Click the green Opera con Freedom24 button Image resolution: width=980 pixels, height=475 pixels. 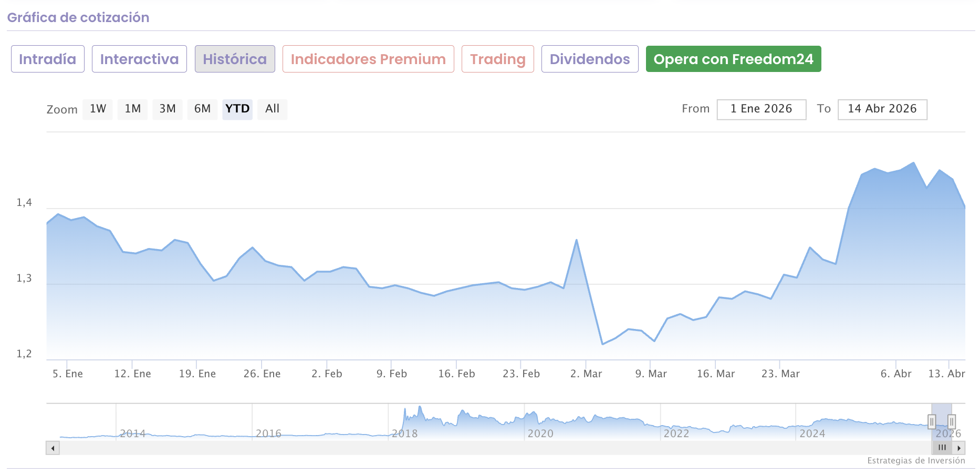coord(733,59)
